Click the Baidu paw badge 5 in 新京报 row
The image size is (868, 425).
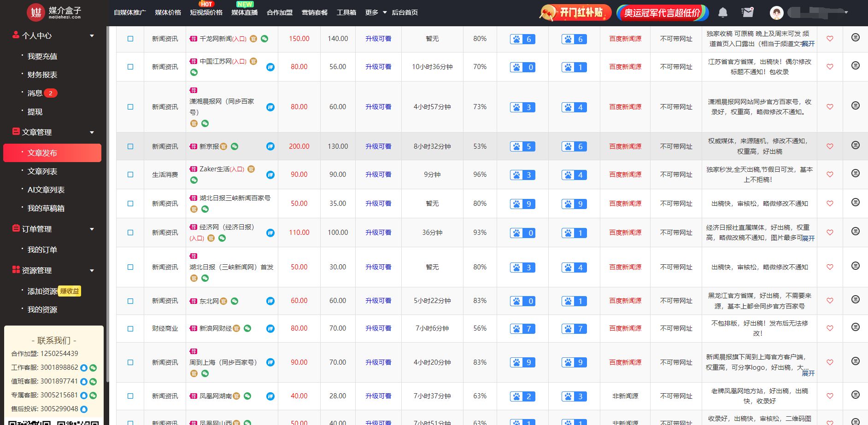522,146
